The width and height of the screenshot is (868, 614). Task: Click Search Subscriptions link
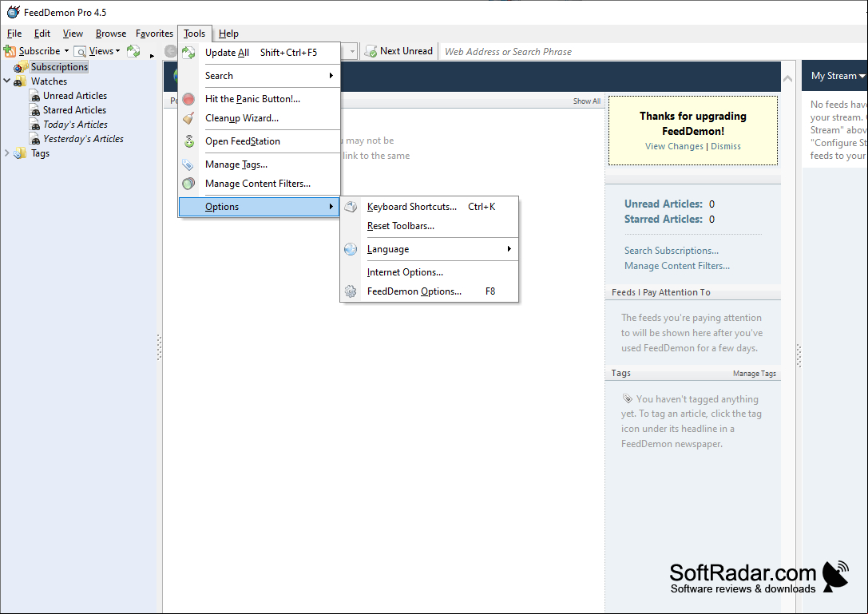click(x=671, y=251)
